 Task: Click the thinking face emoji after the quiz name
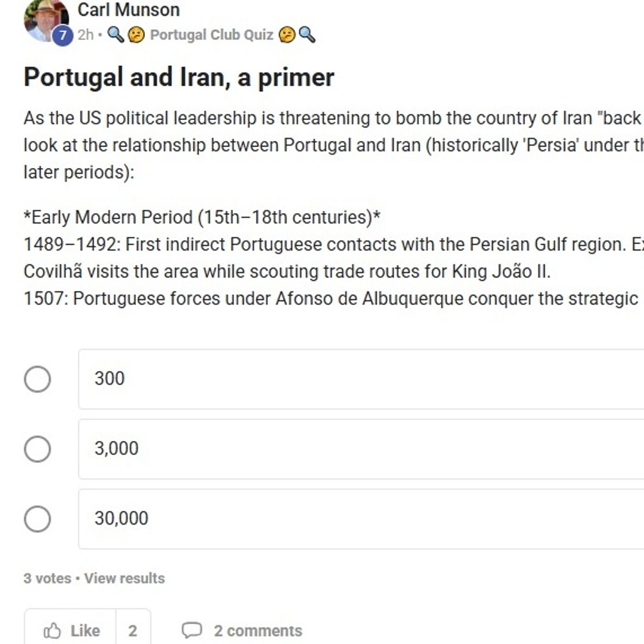pos(287,34)
